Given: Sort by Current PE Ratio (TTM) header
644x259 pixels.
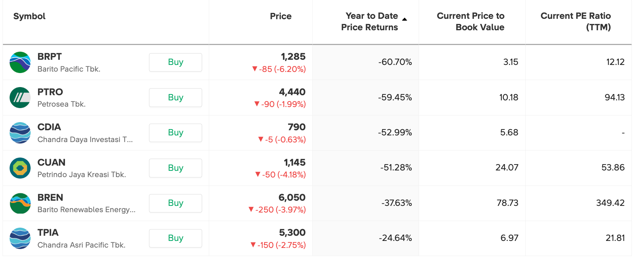Looking at the screenshot, I should [x=575, y=21].
